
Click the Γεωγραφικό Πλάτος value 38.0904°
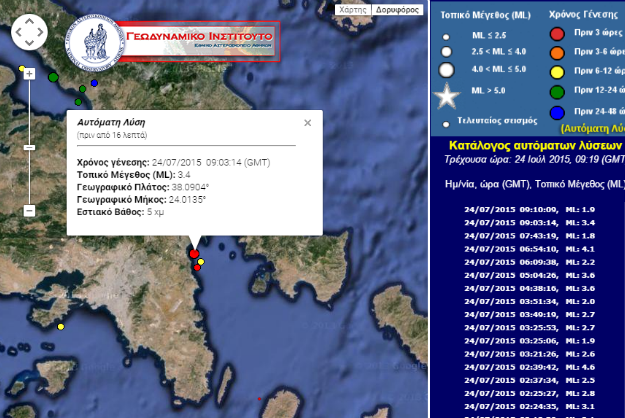(x=190, y=187)
